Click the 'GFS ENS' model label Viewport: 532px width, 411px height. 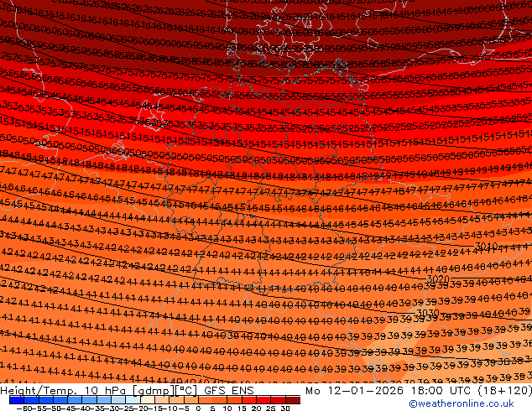click(229, 391)
